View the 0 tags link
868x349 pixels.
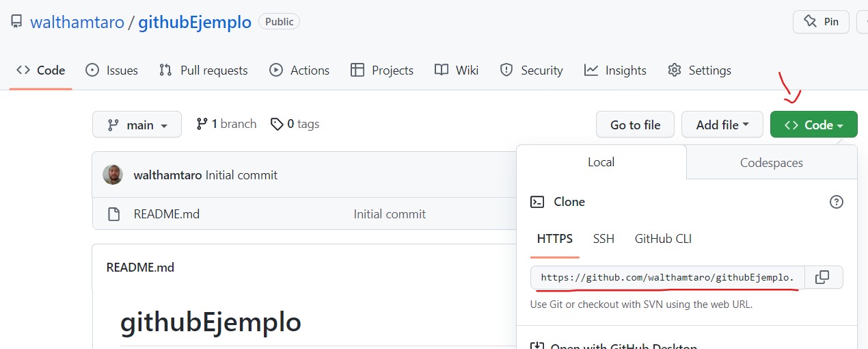295,124
